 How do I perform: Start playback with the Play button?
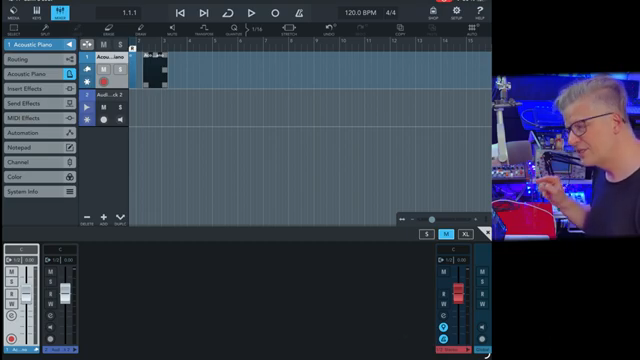pyautogui.click(x=251, y=13)
